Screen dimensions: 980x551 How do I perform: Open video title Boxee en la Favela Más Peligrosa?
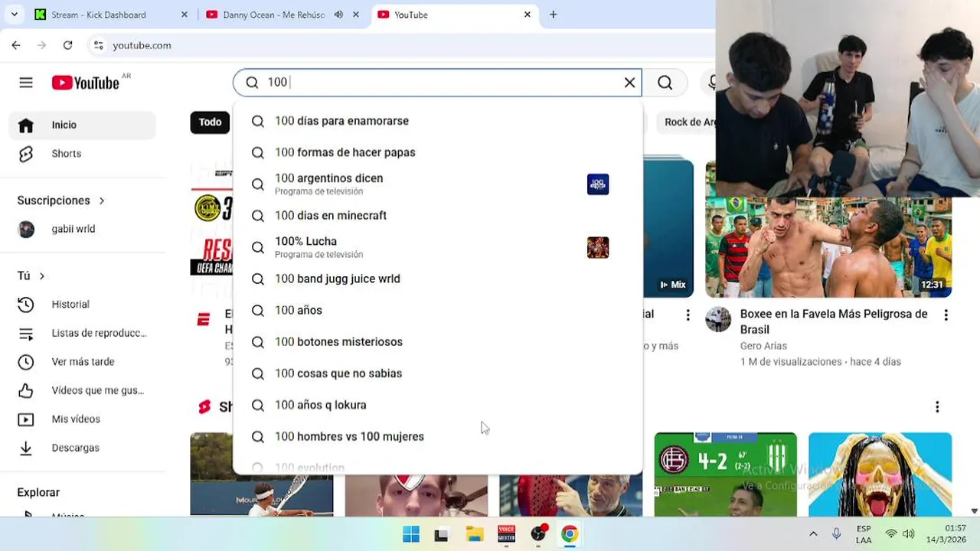[834, 321]
